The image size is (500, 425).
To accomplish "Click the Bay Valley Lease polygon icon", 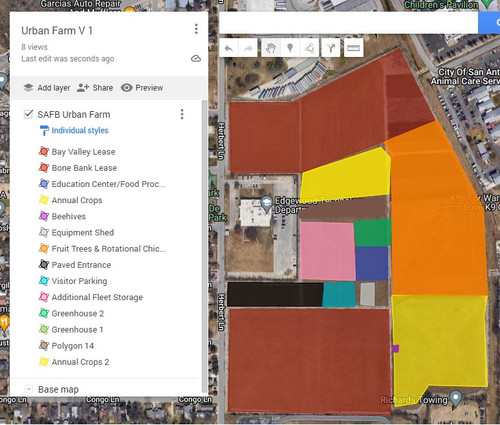I will (x=44, y=151).
